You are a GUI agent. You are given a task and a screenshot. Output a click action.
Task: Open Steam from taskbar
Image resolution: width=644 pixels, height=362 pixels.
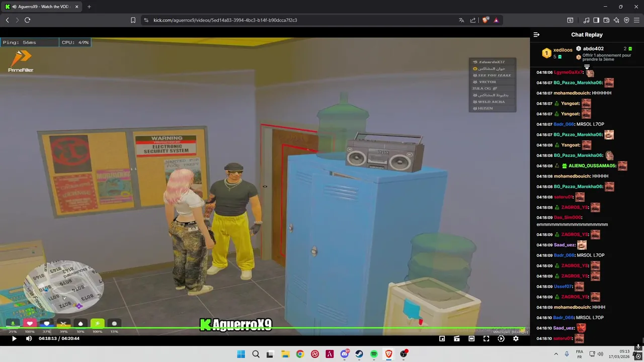point(359,354)
